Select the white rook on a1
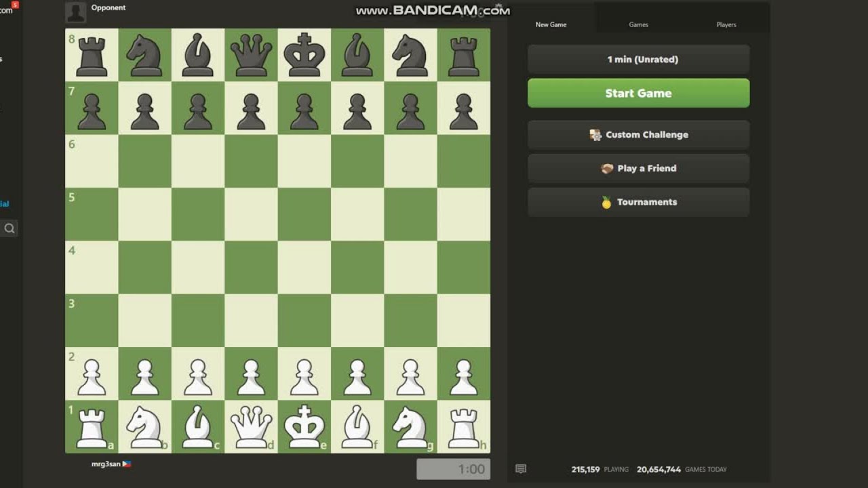This screenshot has height=488, width=868. [92, 427]
